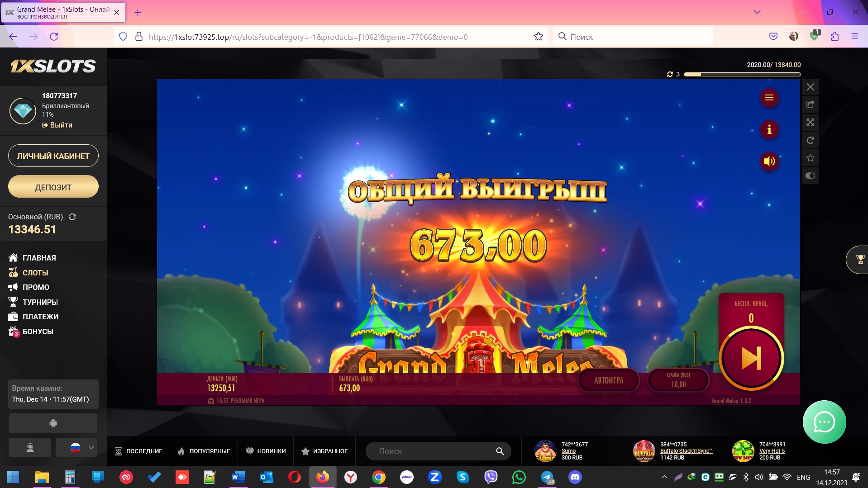Screen dimensions: 868x488
Task: Bookmark this page with star
Action: point(538,37)
